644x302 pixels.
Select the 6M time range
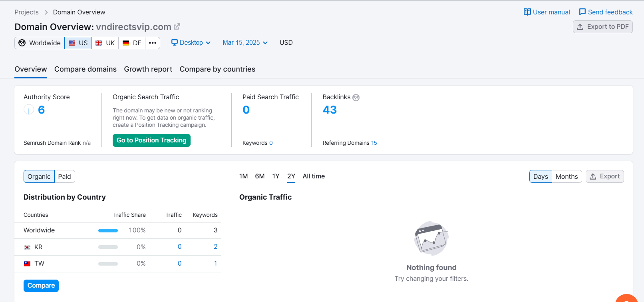click(260, 176)
